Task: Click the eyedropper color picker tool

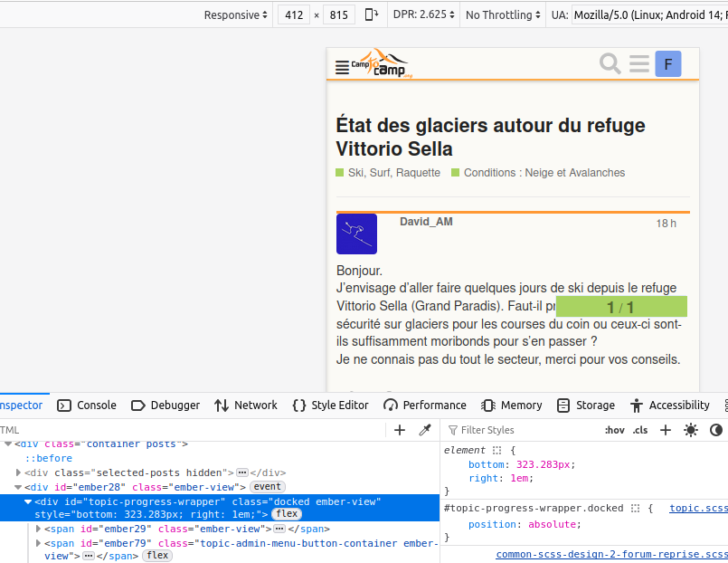Action: point(424,430)
